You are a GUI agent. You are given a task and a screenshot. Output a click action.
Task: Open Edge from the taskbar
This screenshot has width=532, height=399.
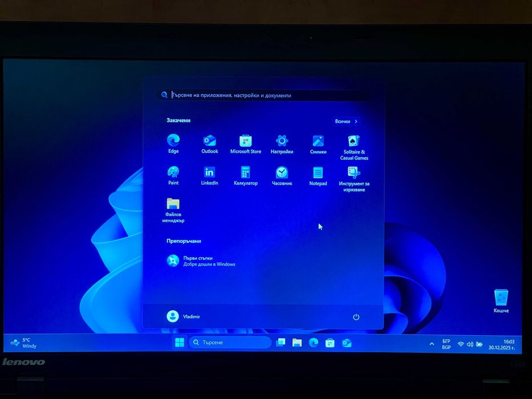pyautogui.click(x=314, y=343)
